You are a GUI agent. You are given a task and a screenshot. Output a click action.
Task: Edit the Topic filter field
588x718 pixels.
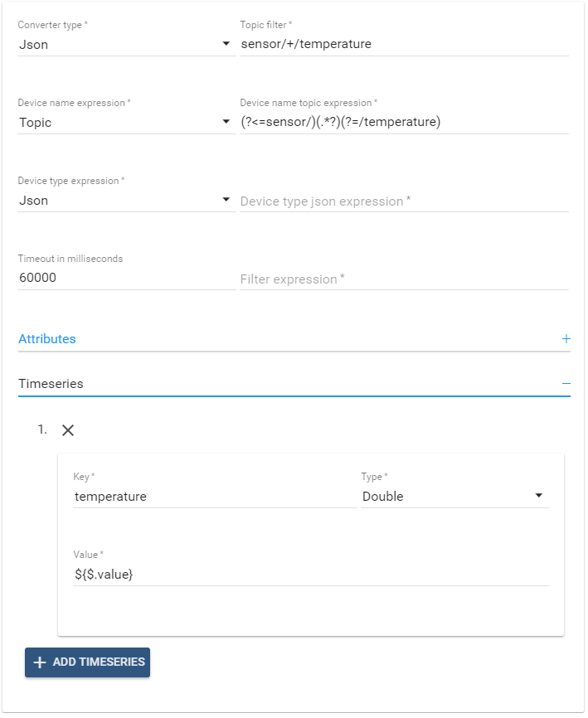403,45
